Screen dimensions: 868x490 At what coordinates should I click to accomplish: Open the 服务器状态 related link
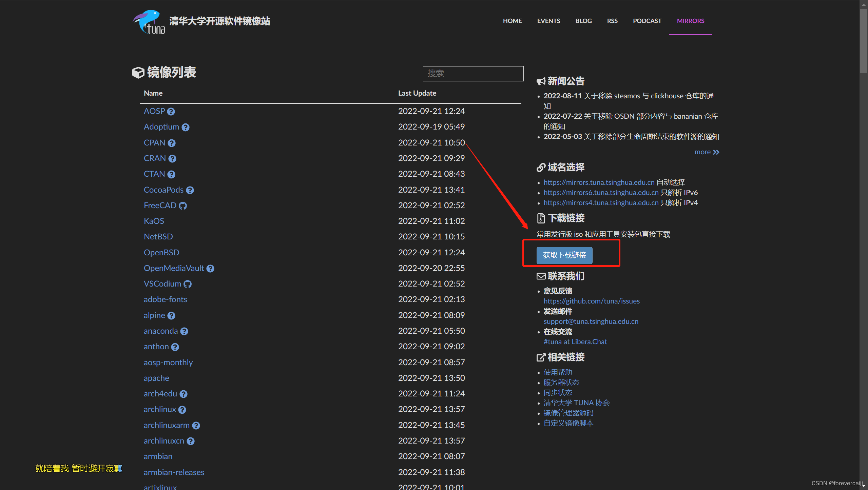point(561,383)
